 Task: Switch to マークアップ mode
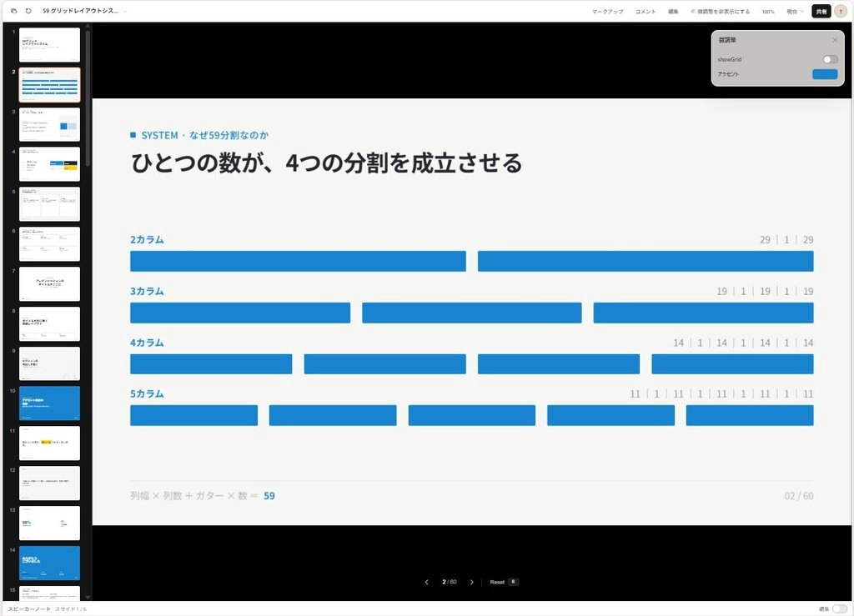(607, 12)
